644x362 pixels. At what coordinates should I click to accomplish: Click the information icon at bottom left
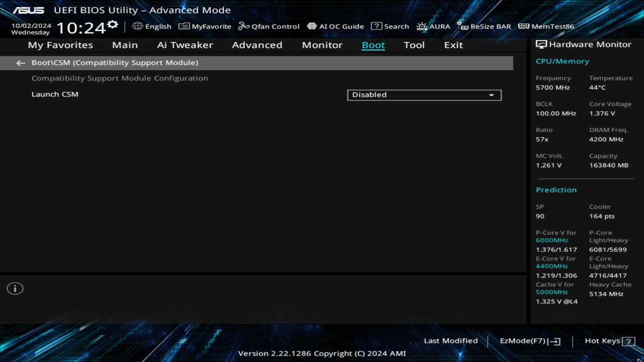[15, 288]
